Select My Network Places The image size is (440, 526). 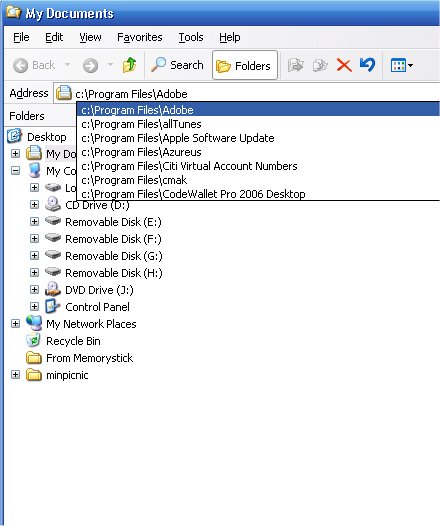click(x=91, y=324)
